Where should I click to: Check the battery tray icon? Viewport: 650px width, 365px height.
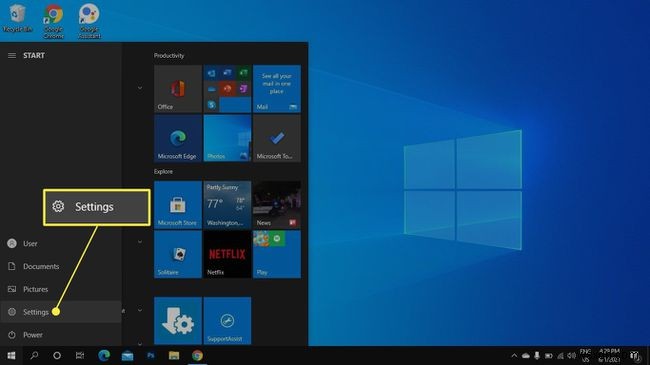click(x=548, y=355)
